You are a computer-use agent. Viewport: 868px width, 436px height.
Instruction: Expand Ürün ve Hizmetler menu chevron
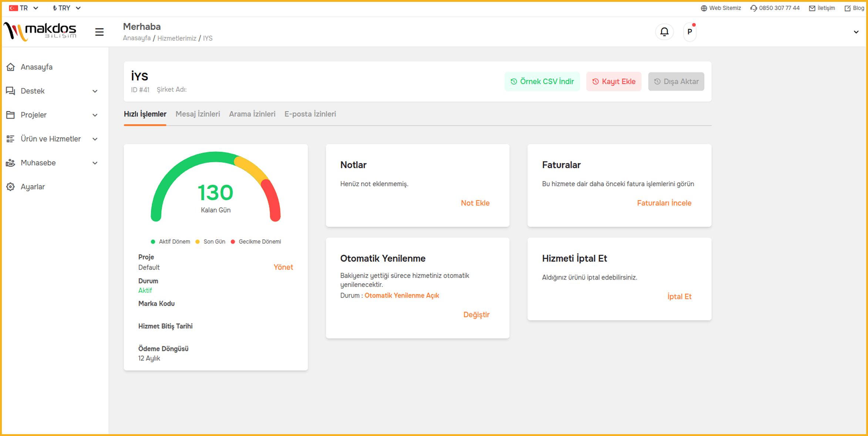pyautogui.click(x=95, y=139)
